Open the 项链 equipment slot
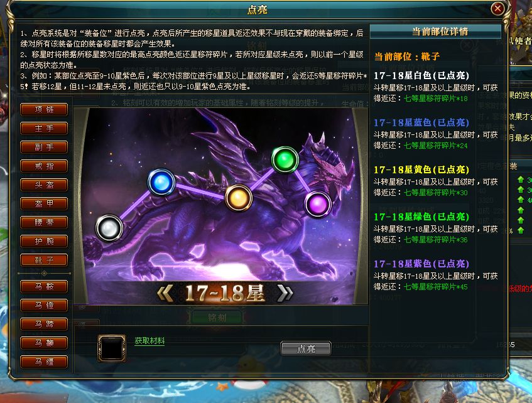532x403 pixels. tap(44, 110)
